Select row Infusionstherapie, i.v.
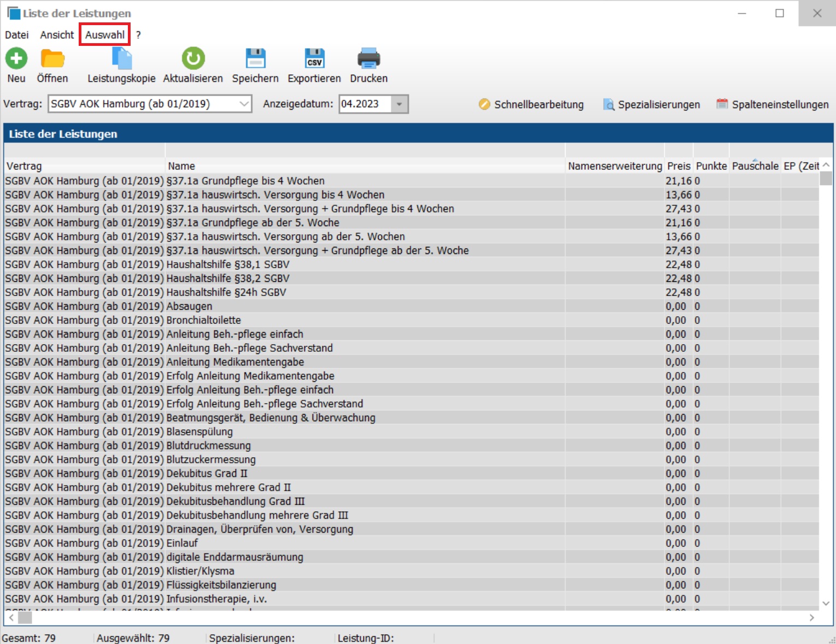This screenshot has height=644, width=836. click(411, 599)
